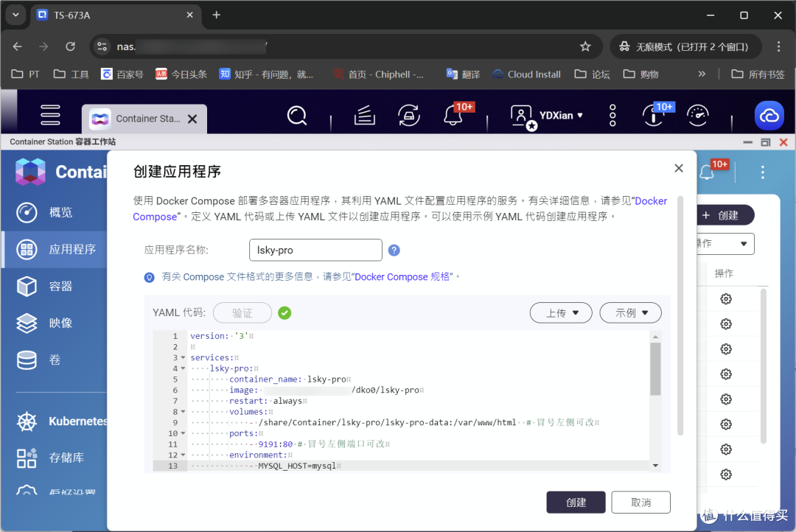796x532 pixels.
Task: Open 概览 overview in the sidebar
Action: (55, 212)
